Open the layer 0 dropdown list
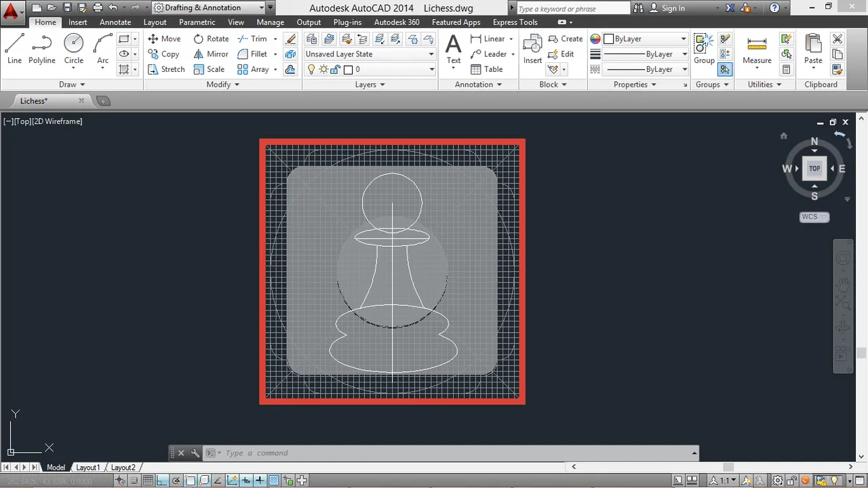This screenshot has width=868, height=488. pyautogui.click(x=370, y=69)
